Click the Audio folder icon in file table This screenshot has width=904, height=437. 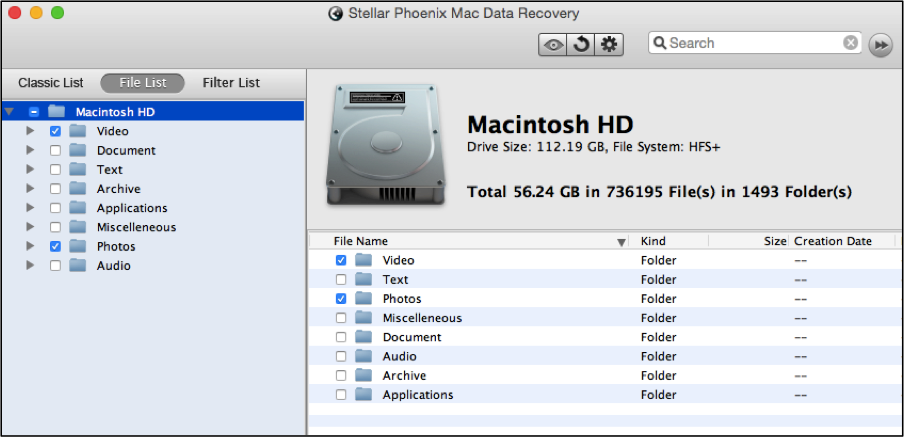[364, 356]
